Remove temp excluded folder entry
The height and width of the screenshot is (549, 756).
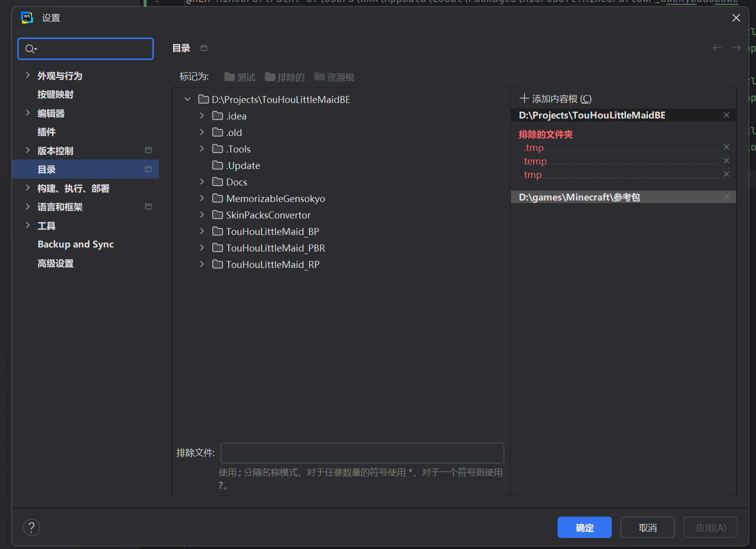point(726,160)
